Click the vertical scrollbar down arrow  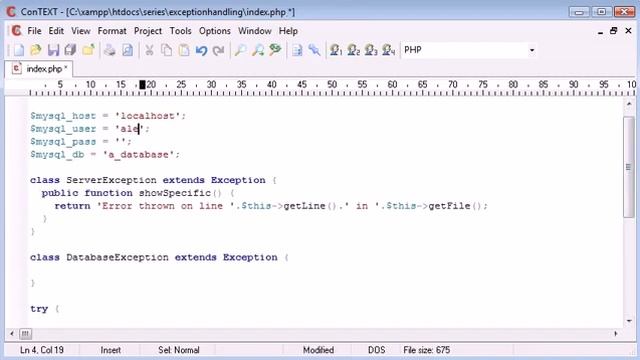pyautogui.click(x=629, y=321)
